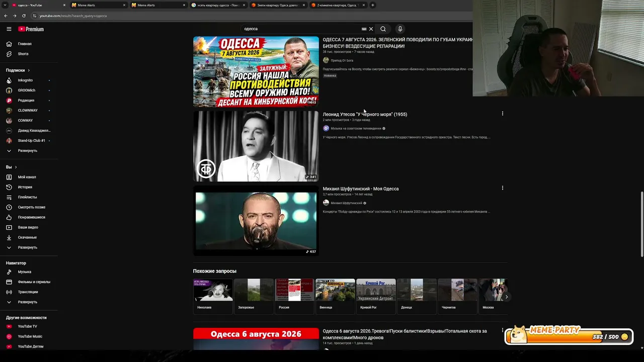Click the magnifier search button
This screenshot has height=362, width=644.
(x=383, y=29)
